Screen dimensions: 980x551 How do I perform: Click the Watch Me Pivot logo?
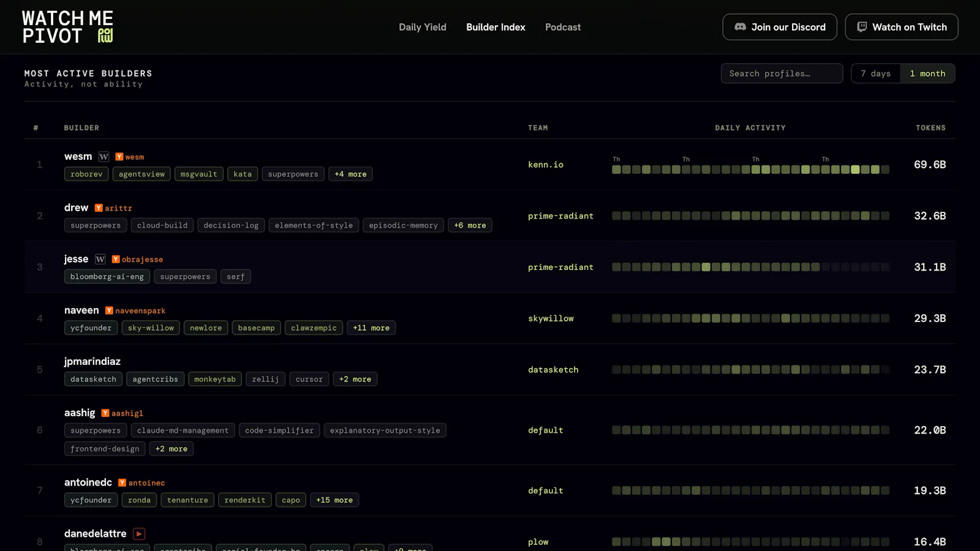67,27
